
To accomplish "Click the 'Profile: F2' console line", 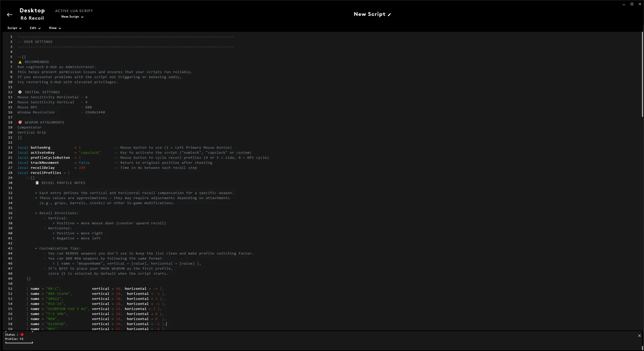I will pyautogui.click(x=14, y=339).
